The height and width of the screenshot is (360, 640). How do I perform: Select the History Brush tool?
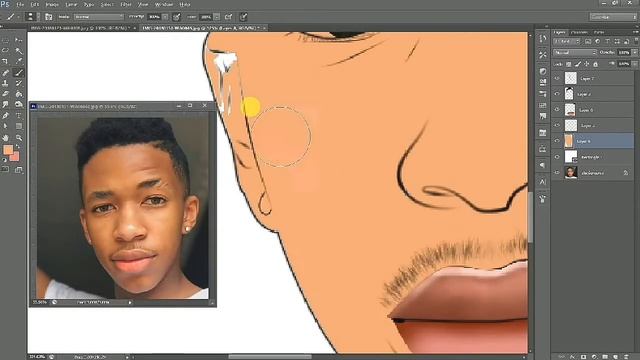click(x=18, y=83)
